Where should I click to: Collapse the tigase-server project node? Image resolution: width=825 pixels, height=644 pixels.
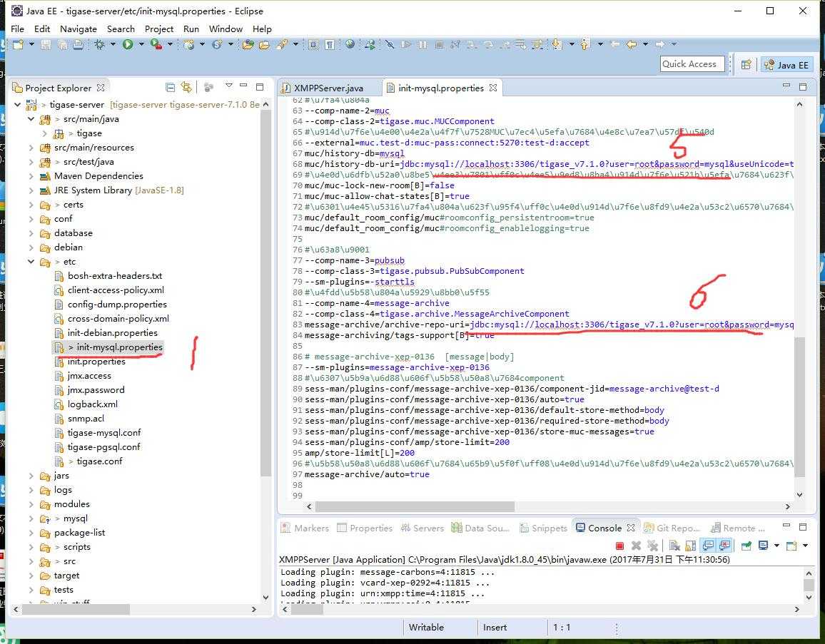(x=17, y=105)
